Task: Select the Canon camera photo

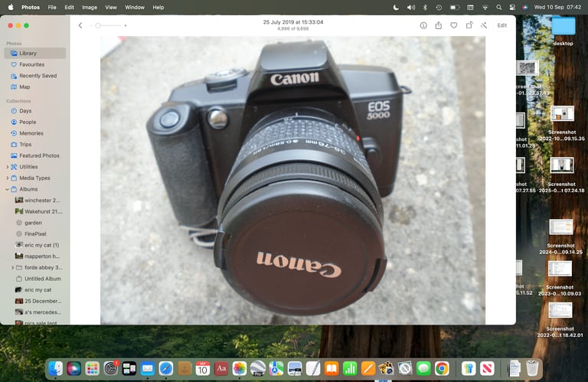Action: (293, 181)
